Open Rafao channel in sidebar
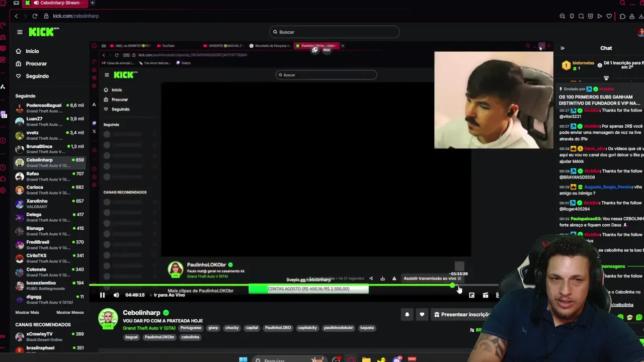Viewport: 644px width, 362px height. [x=49, y=176]
